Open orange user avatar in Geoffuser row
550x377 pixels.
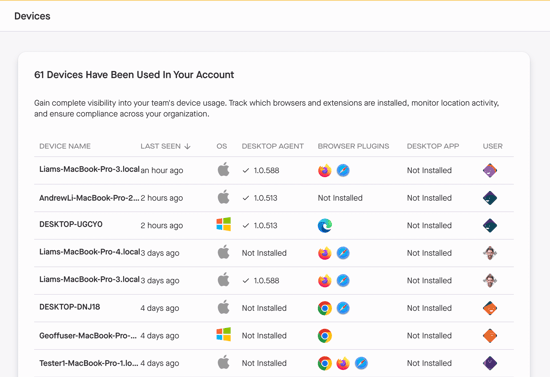(490, 336)
